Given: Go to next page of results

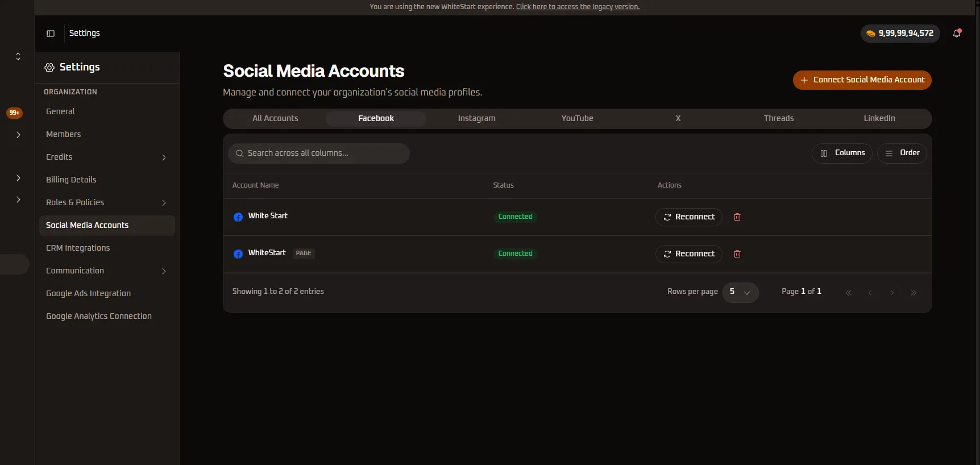Looking at the screenshot, I should point(892,293).
